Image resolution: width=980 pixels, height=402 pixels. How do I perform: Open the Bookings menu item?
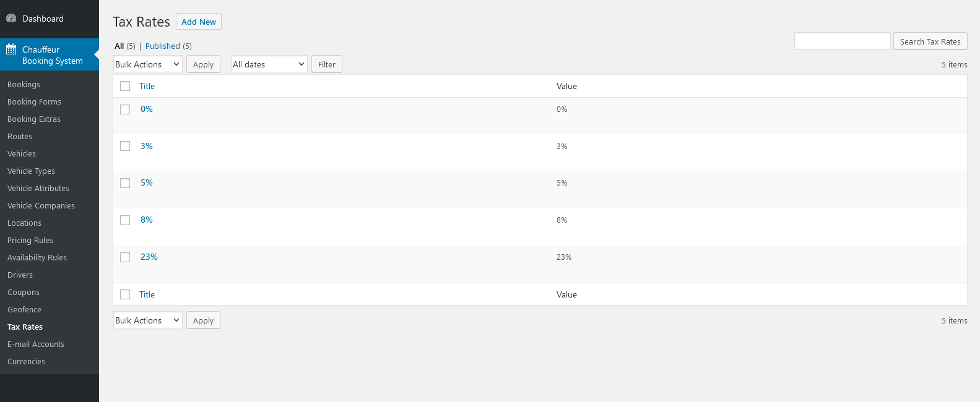24,85
